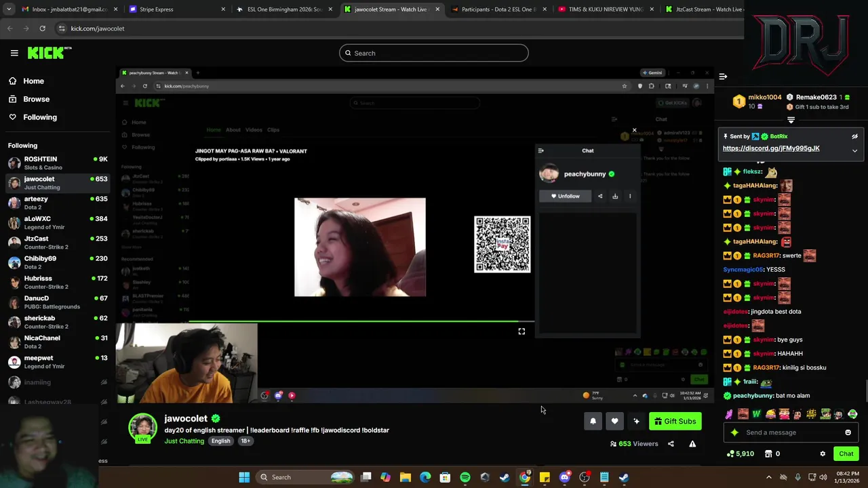Report stream using the warning icon
Screen dimensions: 868x488
(692, 444)
